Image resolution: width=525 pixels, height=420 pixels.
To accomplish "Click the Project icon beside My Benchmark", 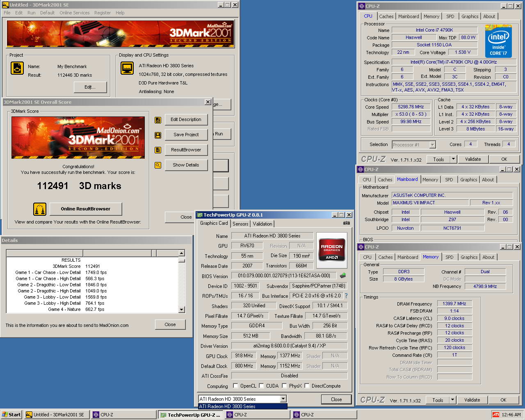I will click(x=17, y=68).
